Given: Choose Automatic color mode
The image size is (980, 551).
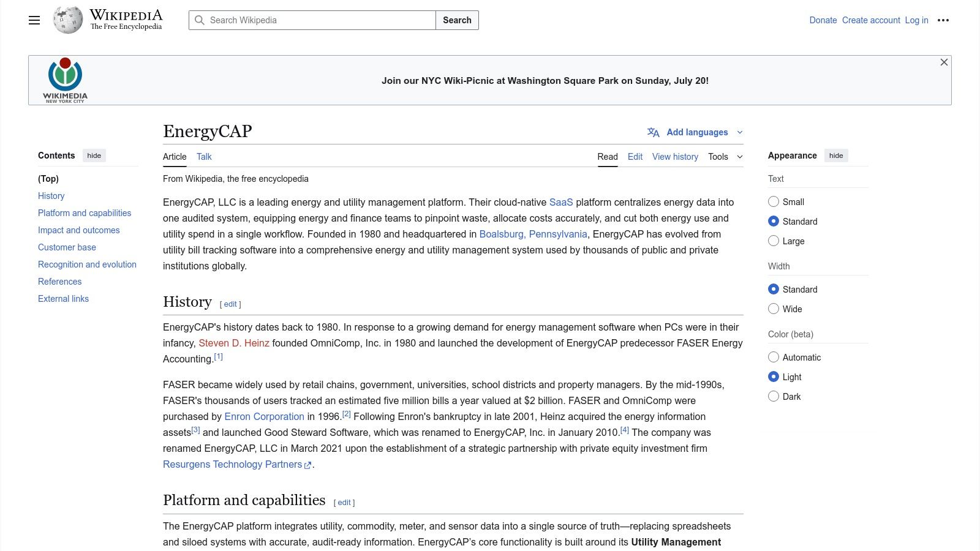Looking at the screenshot, I should (774, 357).
